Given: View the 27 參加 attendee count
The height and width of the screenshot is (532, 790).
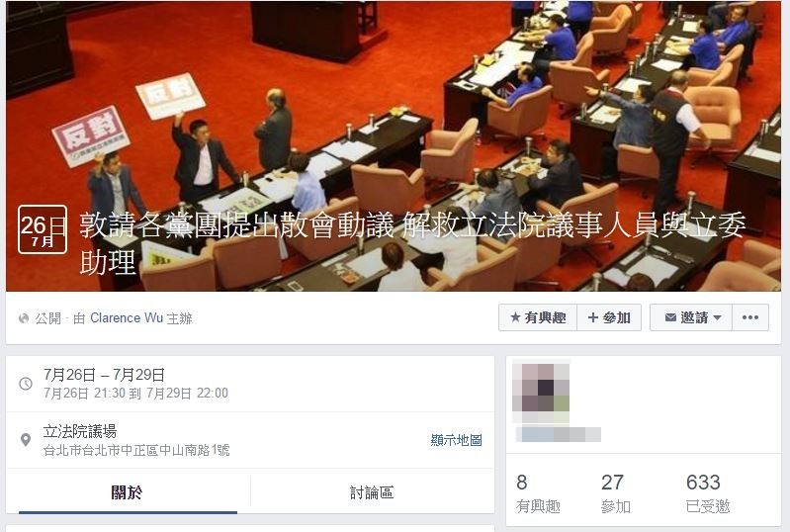Looking at the screenshot, I should coord(616,493).
